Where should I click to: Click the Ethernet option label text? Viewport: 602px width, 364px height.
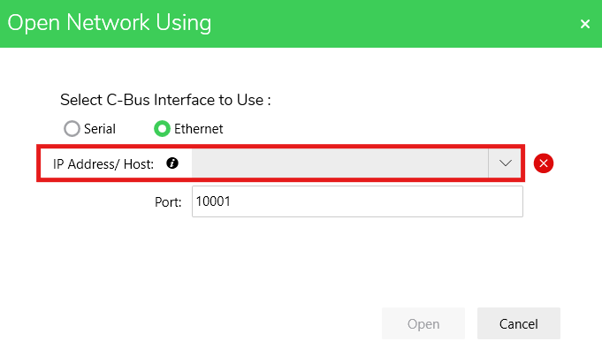(x=198, y=129)
